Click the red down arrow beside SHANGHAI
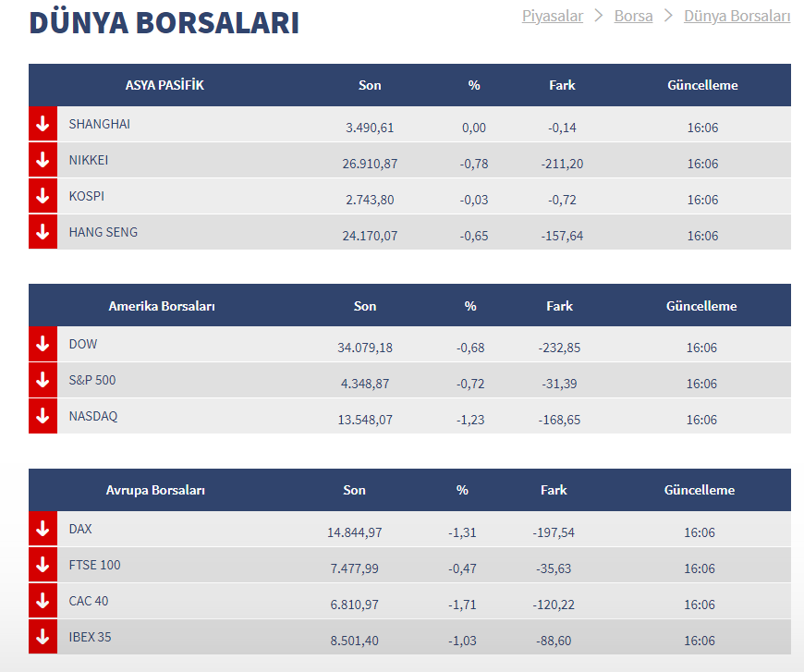This screenshot has width=804, height=672. pyautogui.click(x=43, y=124)
